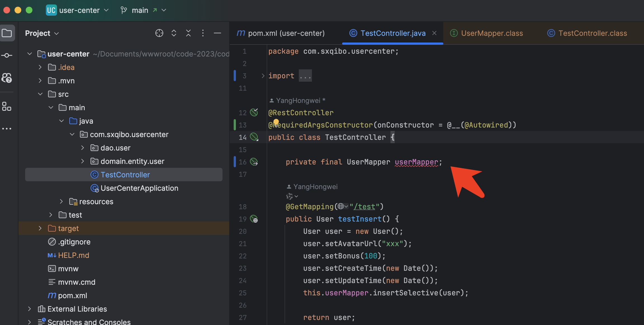Expand the .mvn folder
The image size is (644, 325).
[x=40, y=81]
